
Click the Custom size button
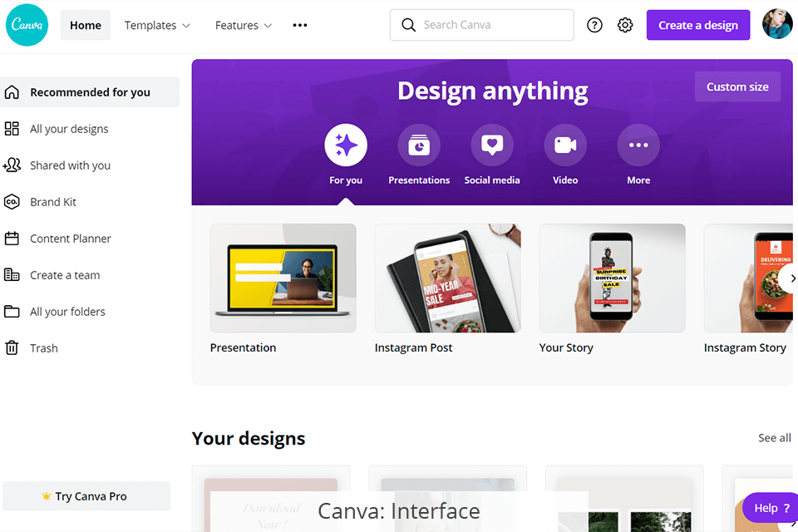[x=737, y=87]
